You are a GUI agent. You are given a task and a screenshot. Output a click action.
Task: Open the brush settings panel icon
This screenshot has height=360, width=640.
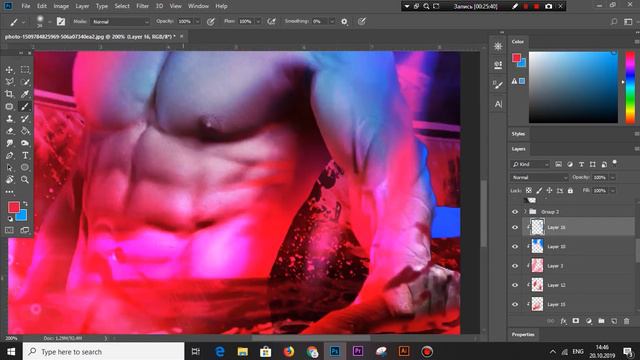(61, 22)
